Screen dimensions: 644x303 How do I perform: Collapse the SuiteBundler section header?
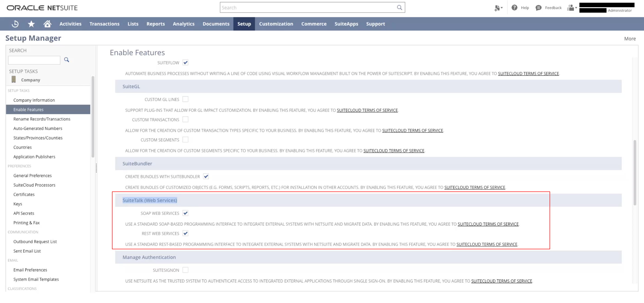137,163
